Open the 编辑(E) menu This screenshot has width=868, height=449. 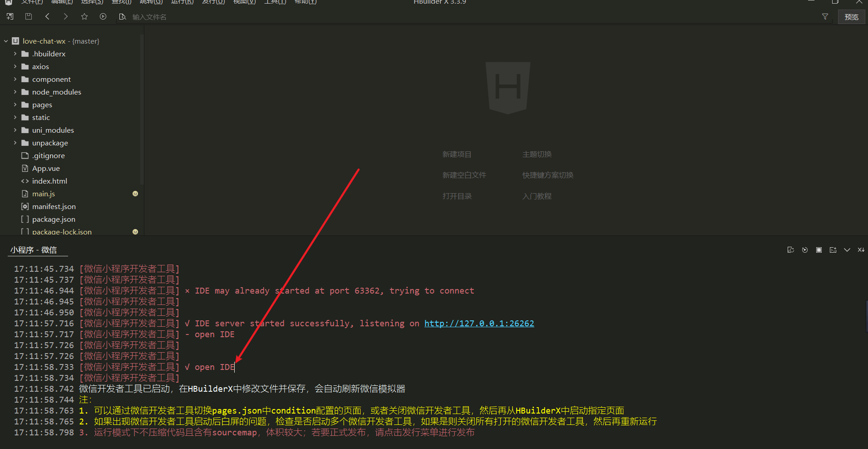click(x=62, y=2)
